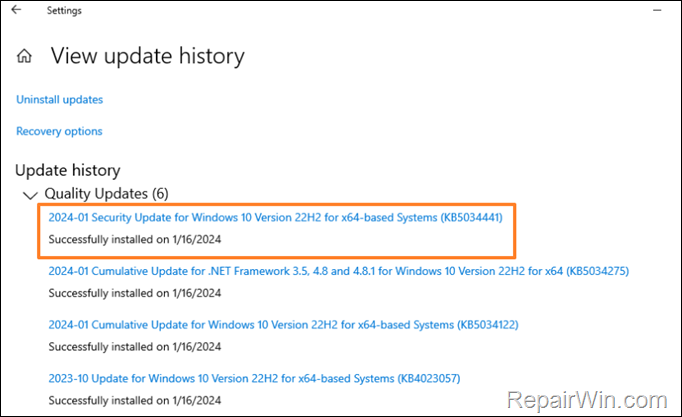Open the KB5034122 Cumulative Update link
682x417 pixels.
[283, 325]
